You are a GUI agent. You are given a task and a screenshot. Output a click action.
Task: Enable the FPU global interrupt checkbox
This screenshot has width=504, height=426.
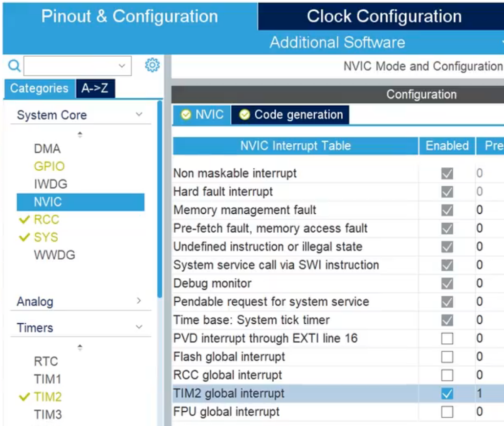[x=447, y=412]
